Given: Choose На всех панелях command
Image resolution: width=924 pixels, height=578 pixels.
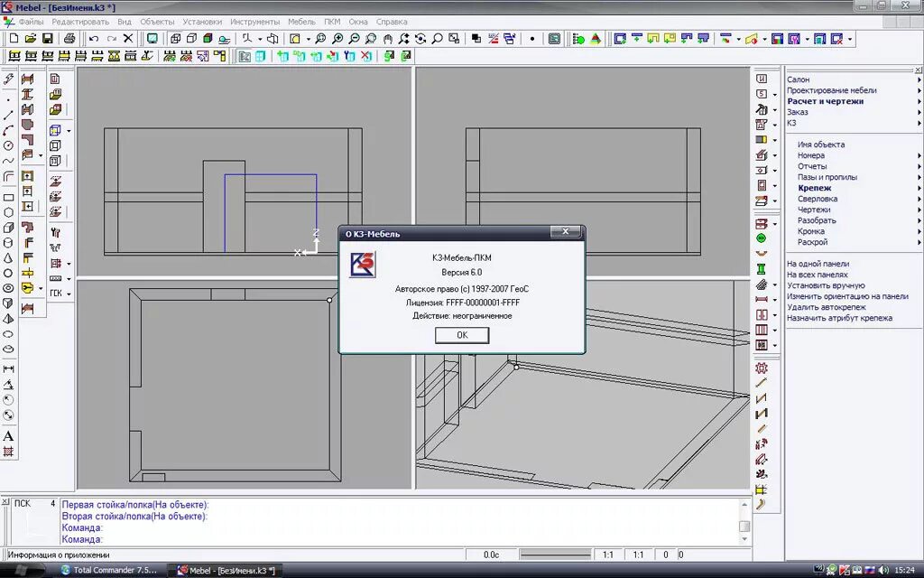Looking at the screenshot, I should (x=817, y=275).
